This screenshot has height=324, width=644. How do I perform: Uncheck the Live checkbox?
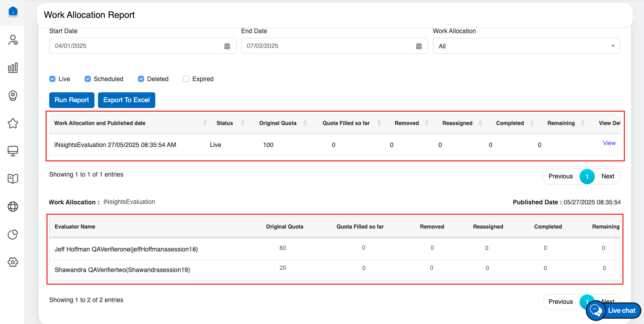[52, 79]
